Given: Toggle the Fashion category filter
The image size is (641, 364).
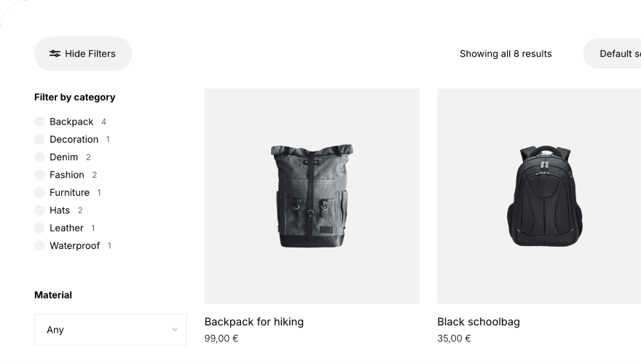Looking at the screenshot, I should pos(39,175).
